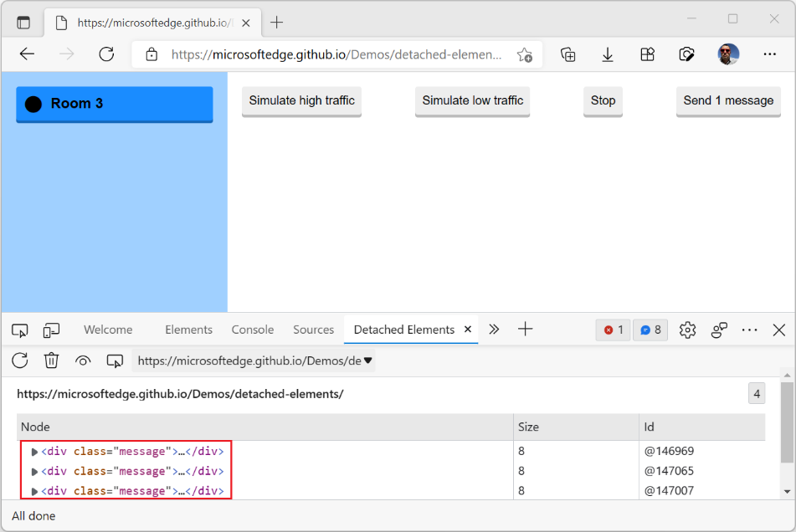This screenshot has height=532, width=796.
Task: Open DevTools Settings gear
Action: (687, 330)
